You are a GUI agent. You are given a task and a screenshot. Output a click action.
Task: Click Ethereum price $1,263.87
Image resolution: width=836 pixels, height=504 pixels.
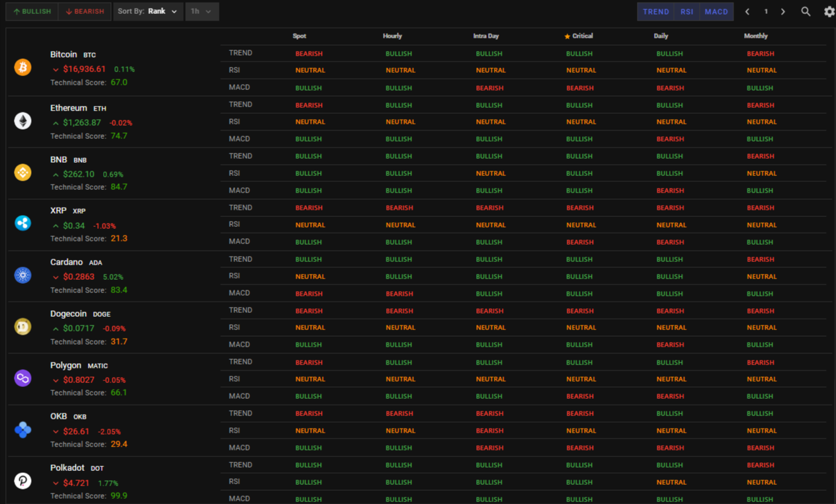(82, 122)
